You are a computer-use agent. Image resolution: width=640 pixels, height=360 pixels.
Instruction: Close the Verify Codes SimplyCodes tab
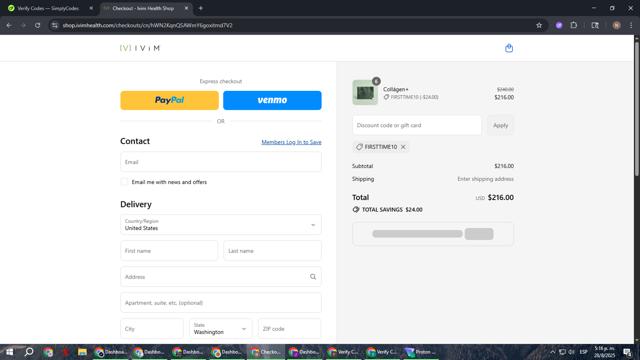pyautogui.click(x=91, y=8)
